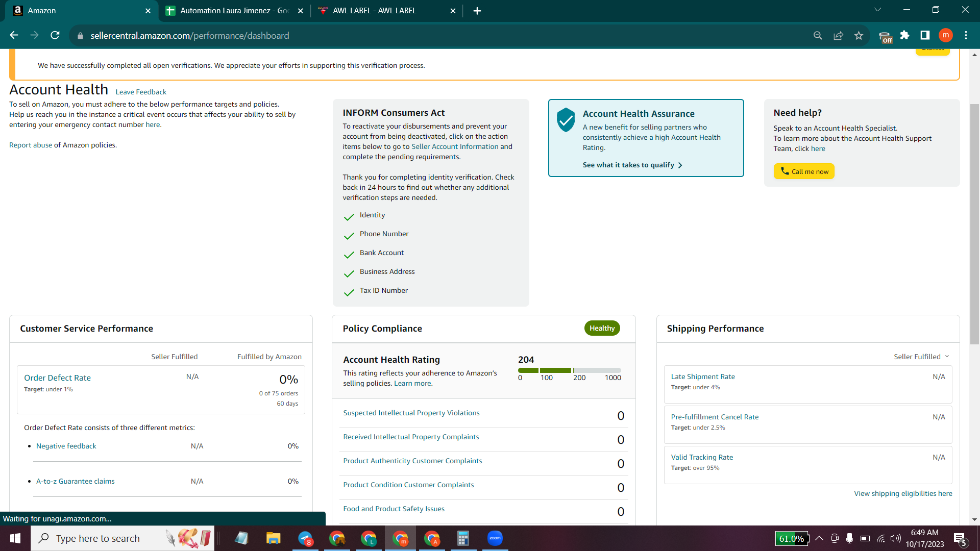The width and height of the screenshot is (980, 551).
Task: Open View shipping eligibilities here
Action: point(903,493)
